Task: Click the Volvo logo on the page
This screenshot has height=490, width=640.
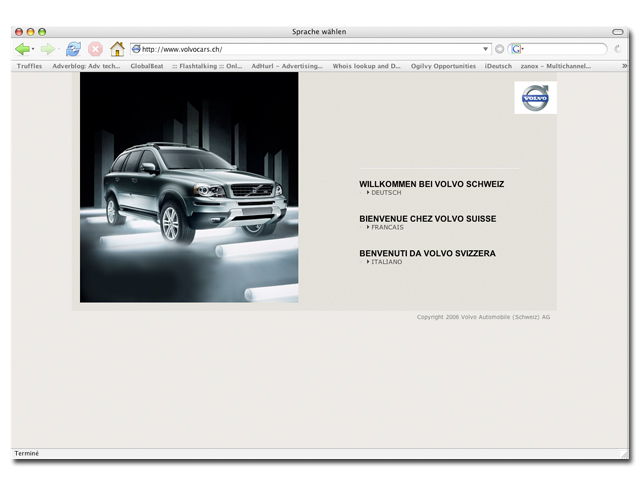Action: pyautogui.click(x=535, y=98)
